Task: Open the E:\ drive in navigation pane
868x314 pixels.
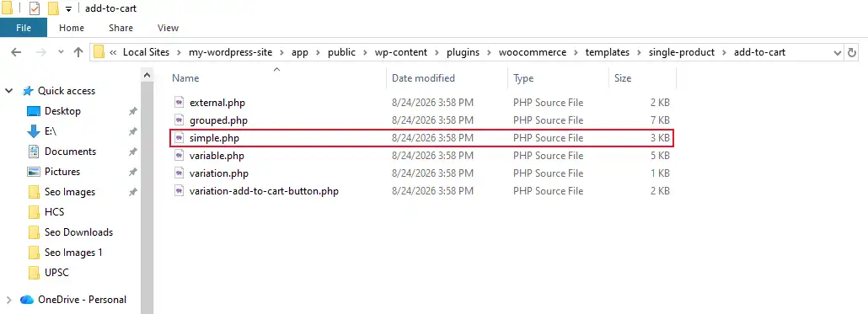Action: point(51,131)
